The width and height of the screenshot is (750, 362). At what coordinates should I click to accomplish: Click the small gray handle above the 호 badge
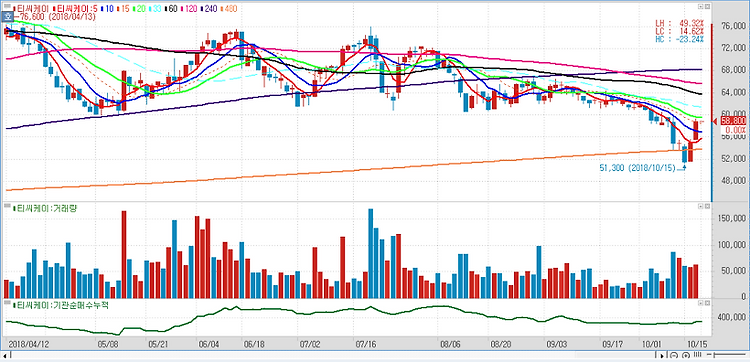pos(7,6)
